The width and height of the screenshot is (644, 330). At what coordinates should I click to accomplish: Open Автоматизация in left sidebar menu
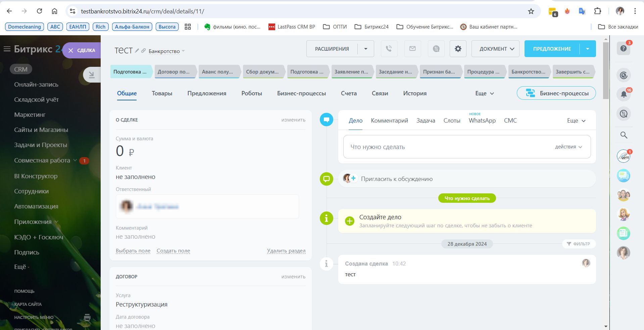(x=36, y=206)
